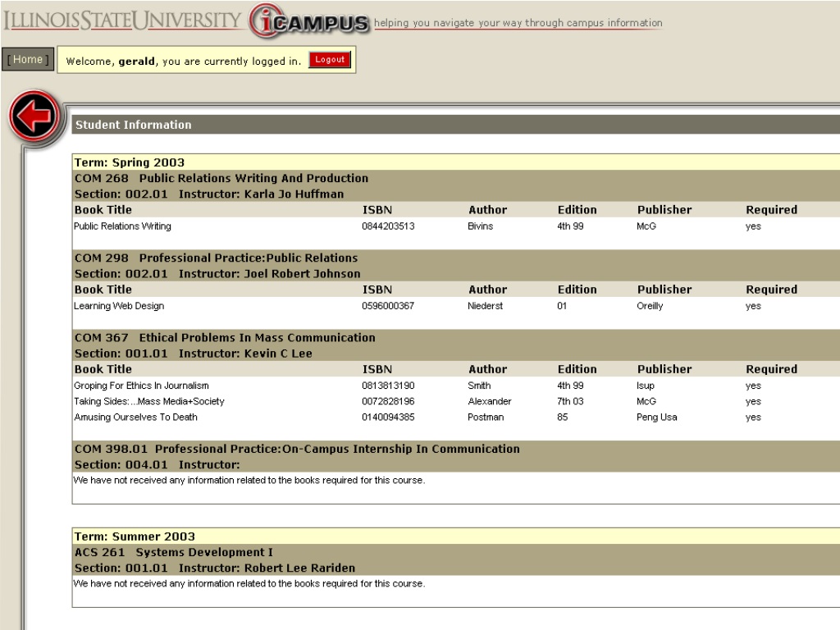Click edition 85 in the Postman row
Screen dimensions: 840x630
point(562,418)
